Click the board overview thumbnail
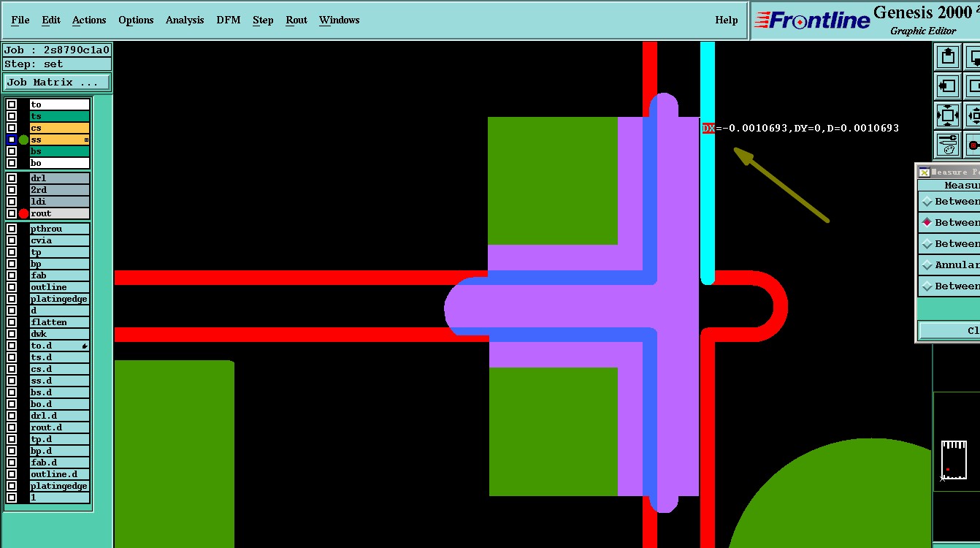The width and height of the screenshot is (980, 548). coord(954,460)
